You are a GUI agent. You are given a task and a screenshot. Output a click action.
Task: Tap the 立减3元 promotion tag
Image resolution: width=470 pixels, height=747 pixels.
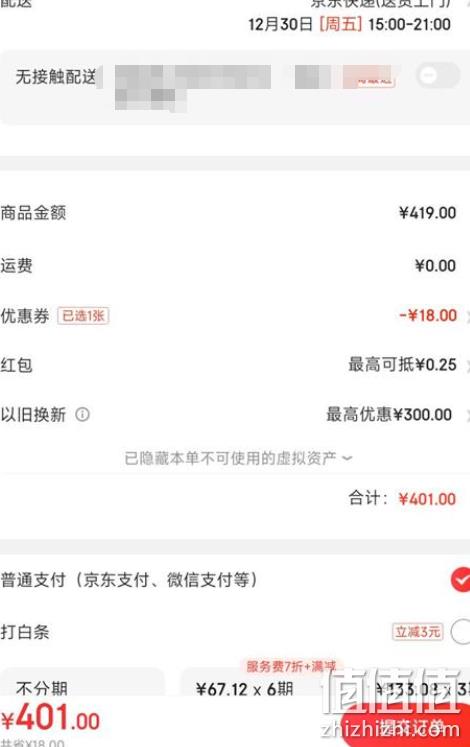418,632
